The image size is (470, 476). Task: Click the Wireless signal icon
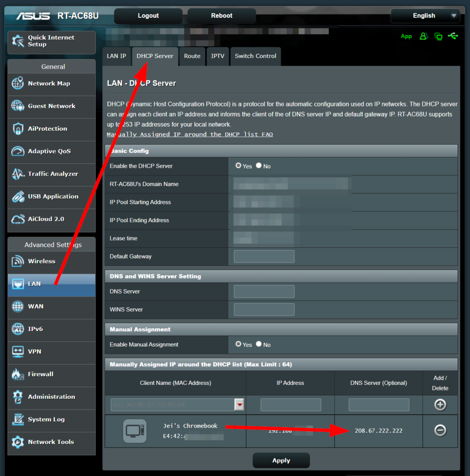pyautogui.click(x=18, y=261)
